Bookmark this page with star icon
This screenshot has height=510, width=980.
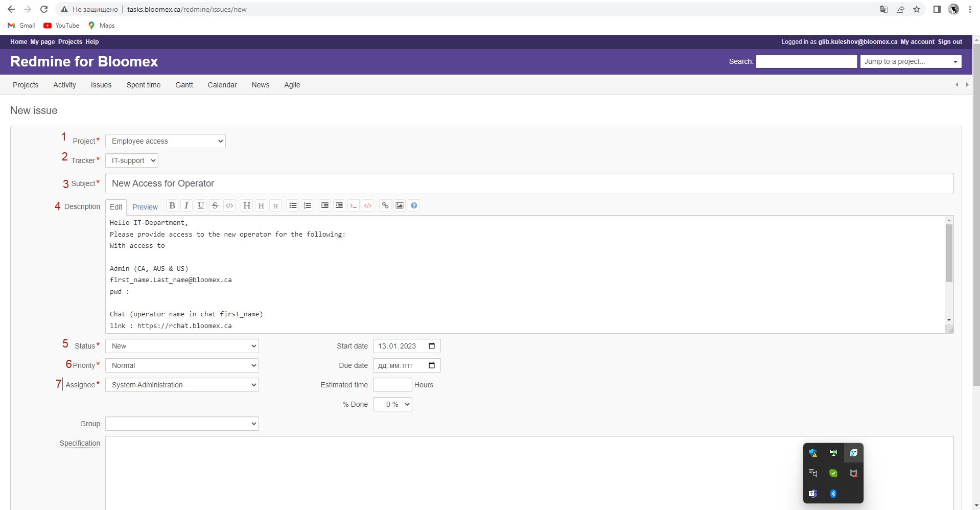917,9
